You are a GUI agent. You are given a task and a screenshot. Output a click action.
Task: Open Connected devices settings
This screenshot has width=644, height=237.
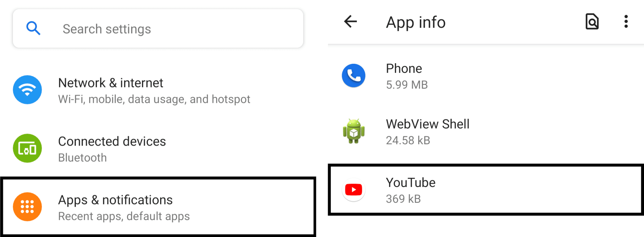[158, 149]
